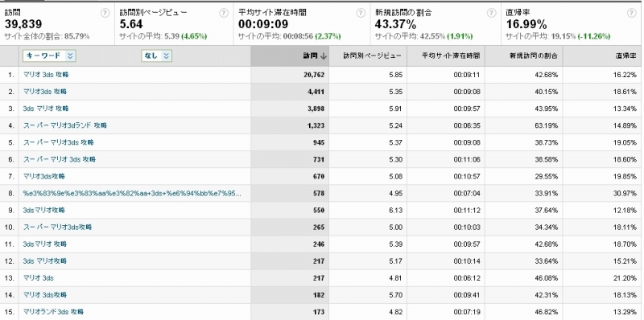644x320 pixels.
Task: Select visits value 173 in row 15
Action: (319, 312)
